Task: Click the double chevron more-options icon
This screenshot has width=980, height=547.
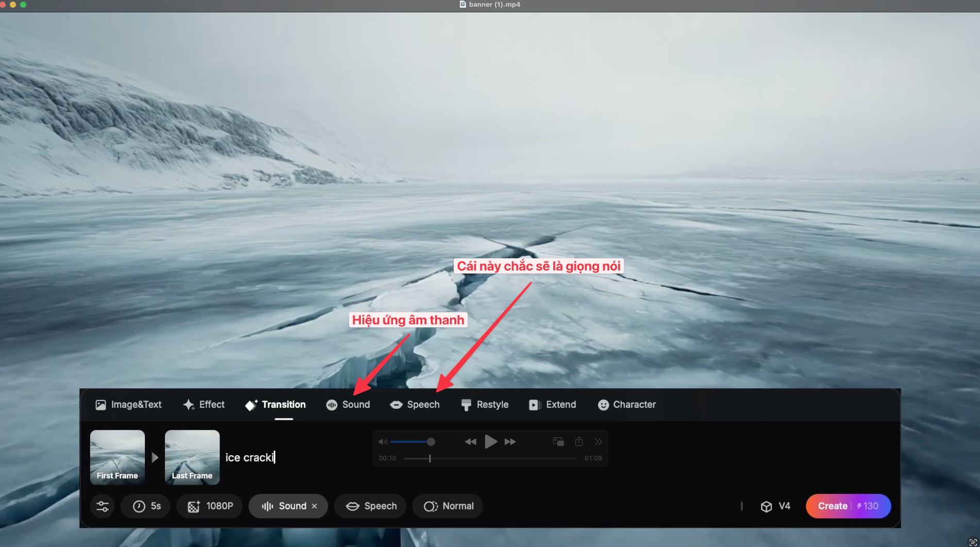Action: (x=598, y=442)
